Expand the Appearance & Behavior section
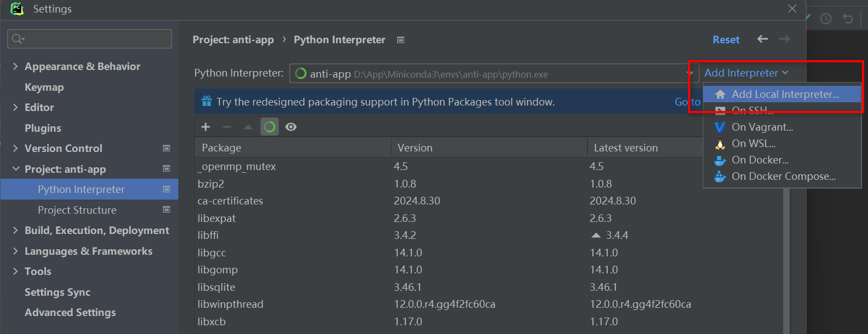The height and width of the screenshot is (334, 868). pos(15,66)
